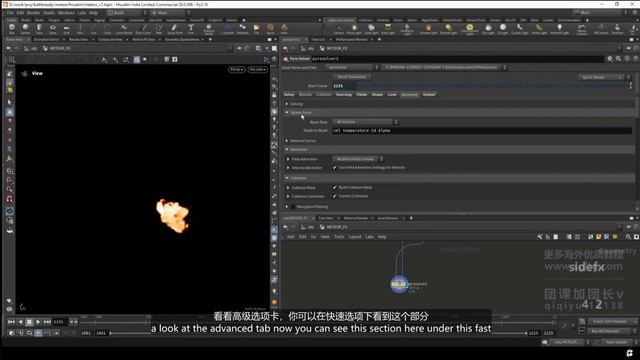Click the viewport snapping magnet icon
The image size is (640, 360).
tap(9, 199)
